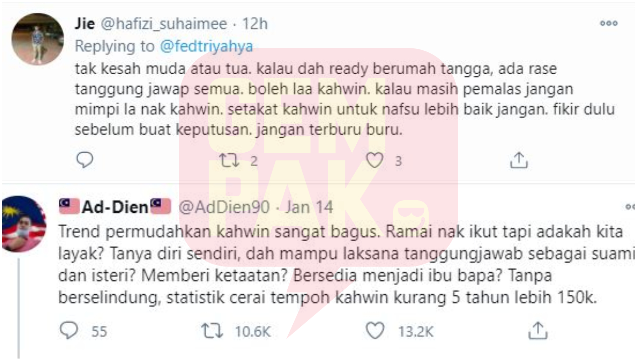Open 12h timestamp of Jie's tweet
This screenshot has height=364, width=637.
[254, 24]
